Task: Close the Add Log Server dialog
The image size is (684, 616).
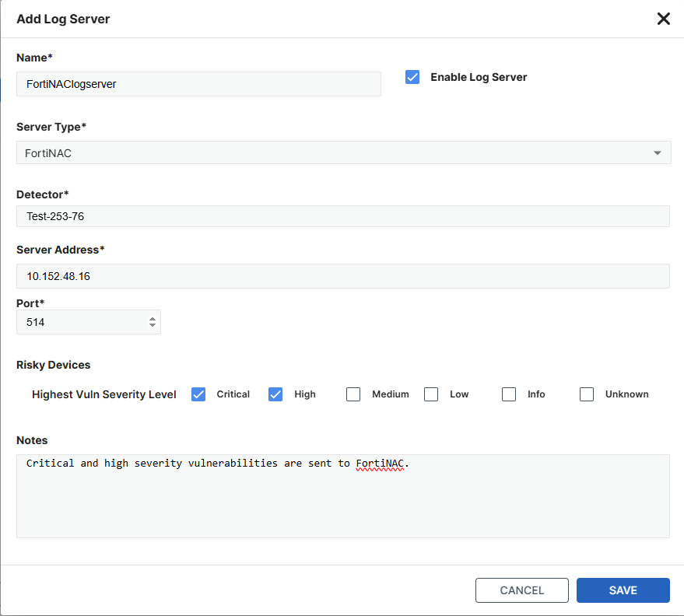Action: coord(663,19)
